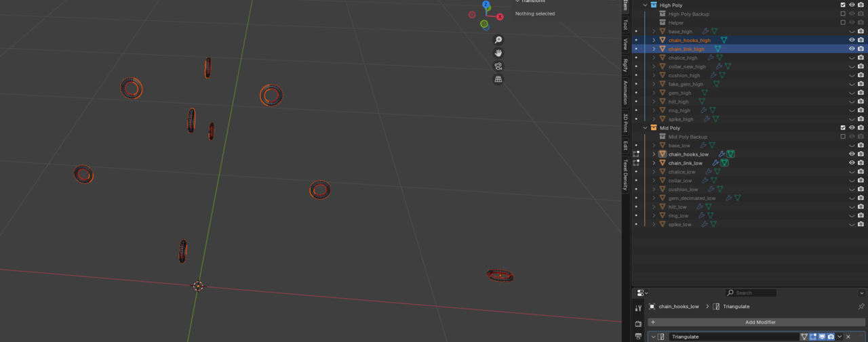Screen dimensions: 868x342
Task: Click the blue Z axis gizmo ball
Action: click(486, 4)
